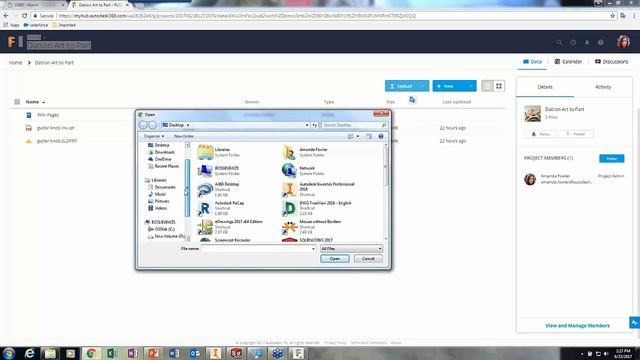Open Excel from the taskbar
The height and width of the screenshot is (360, 640).
pos(112,353)
